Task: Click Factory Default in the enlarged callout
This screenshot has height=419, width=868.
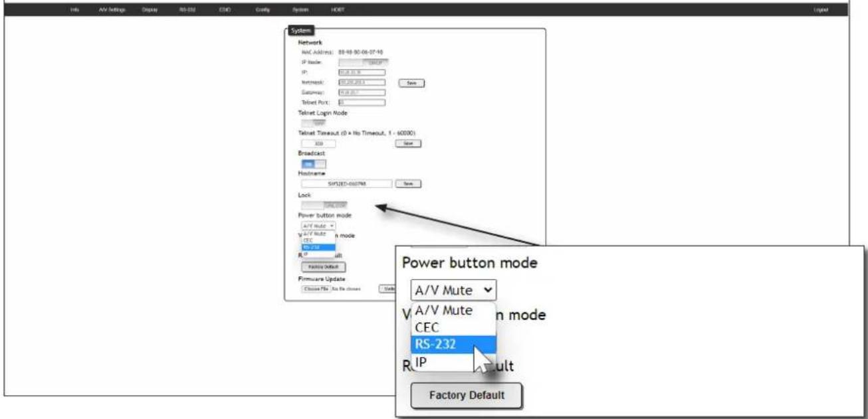Action: coord(467,395)
